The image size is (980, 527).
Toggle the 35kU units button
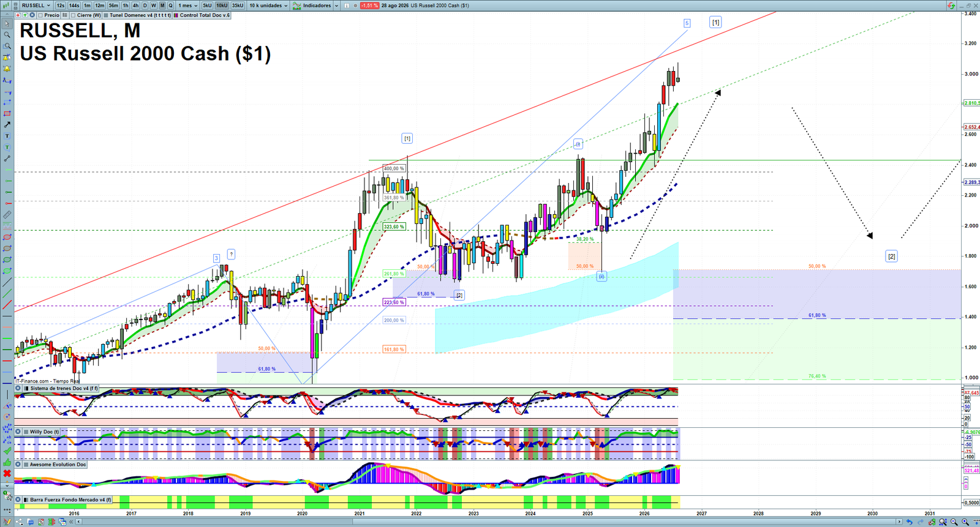tap(238, 6)
